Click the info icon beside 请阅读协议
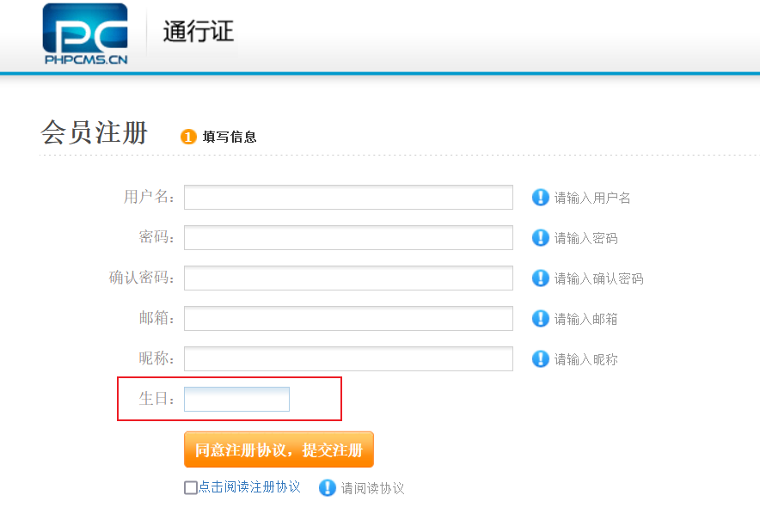 (x=327, y=488)
